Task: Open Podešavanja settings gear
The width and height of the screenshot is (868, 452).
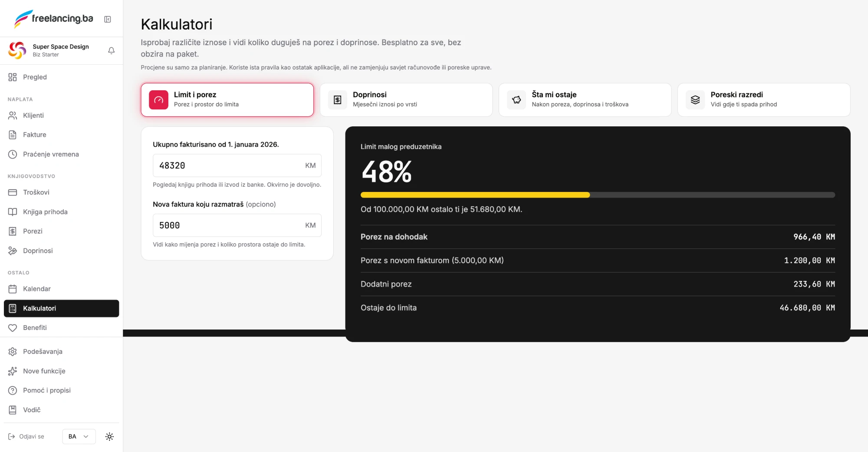Action: coord(61,351)
